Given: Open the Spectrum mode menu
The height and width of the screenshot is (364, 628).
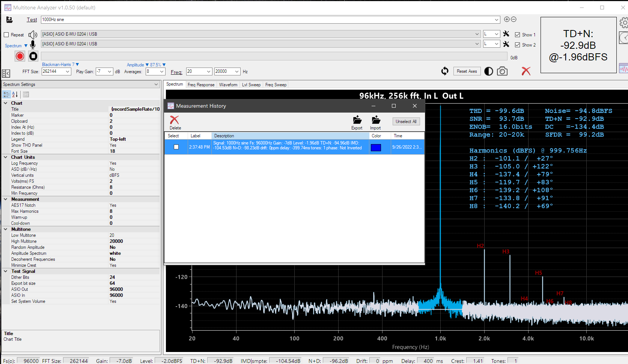Looking at the screenshot, I should tap(16, 46).
